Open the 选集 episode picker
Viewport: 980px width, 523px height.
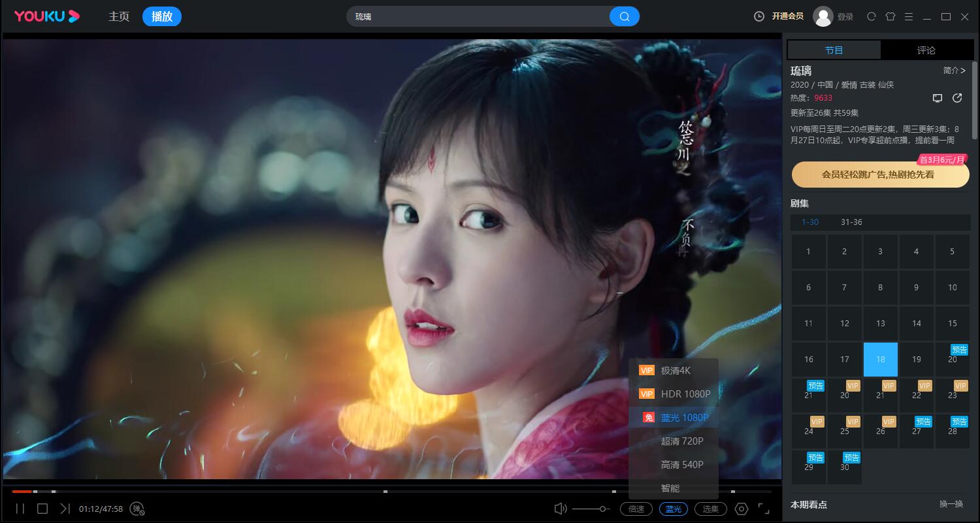711,509
